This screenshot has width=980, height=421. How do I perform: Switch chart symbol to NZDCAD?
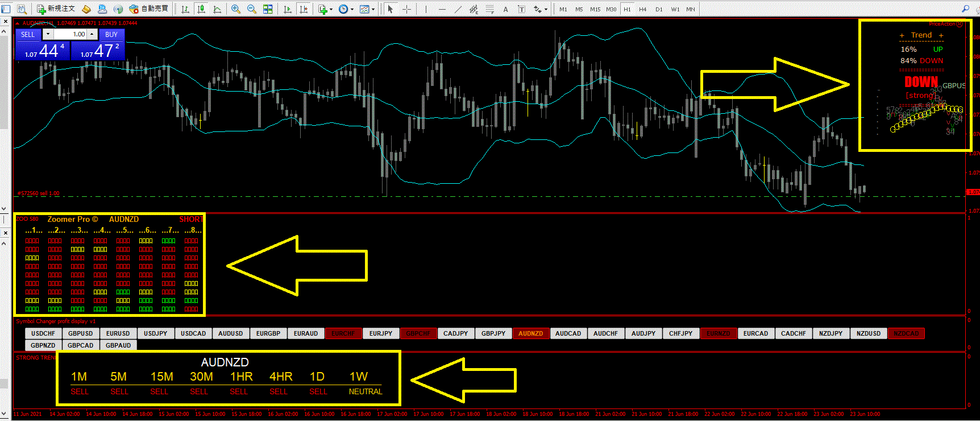(x=906, y=333)
